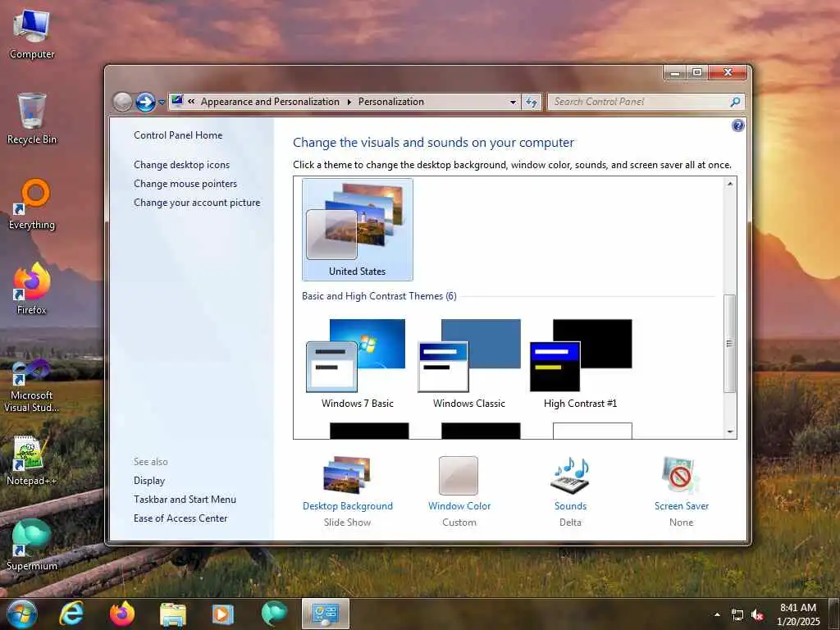The image size is (840, 630).
Task: Open the Sounds Delta settings icon
Action: (570, 476)
